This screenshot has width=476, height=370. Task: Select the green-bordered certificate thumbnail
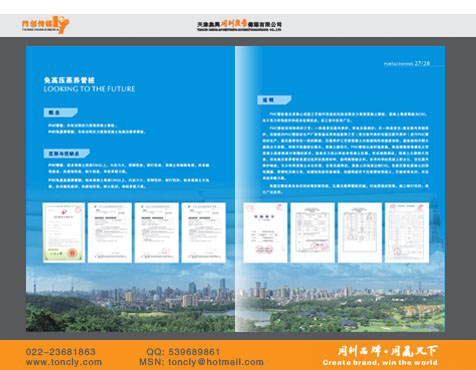64,233
